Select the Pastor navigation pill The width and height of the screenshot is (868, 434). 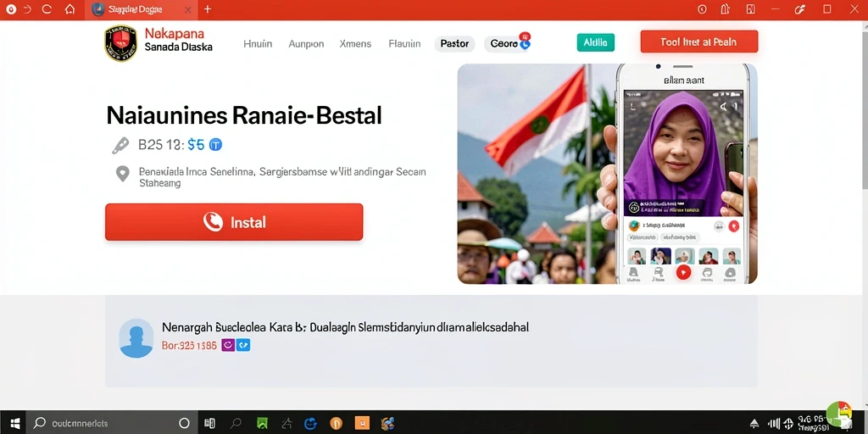pyautogui.click(x=454, y=44)
